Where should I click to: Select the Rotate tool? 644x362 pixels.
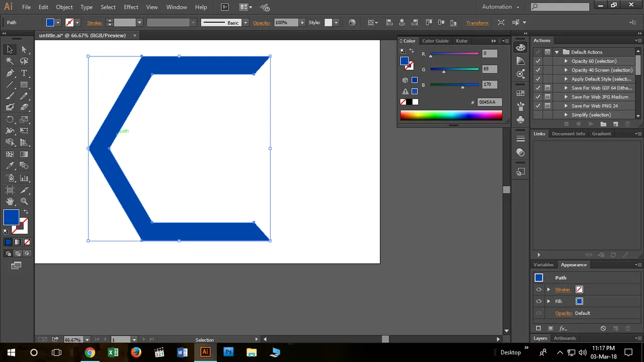[10, 119]
